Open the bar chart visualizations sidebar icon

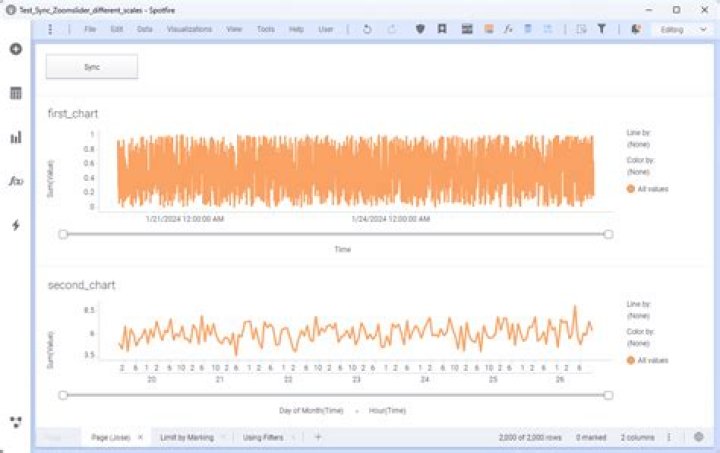16,137
